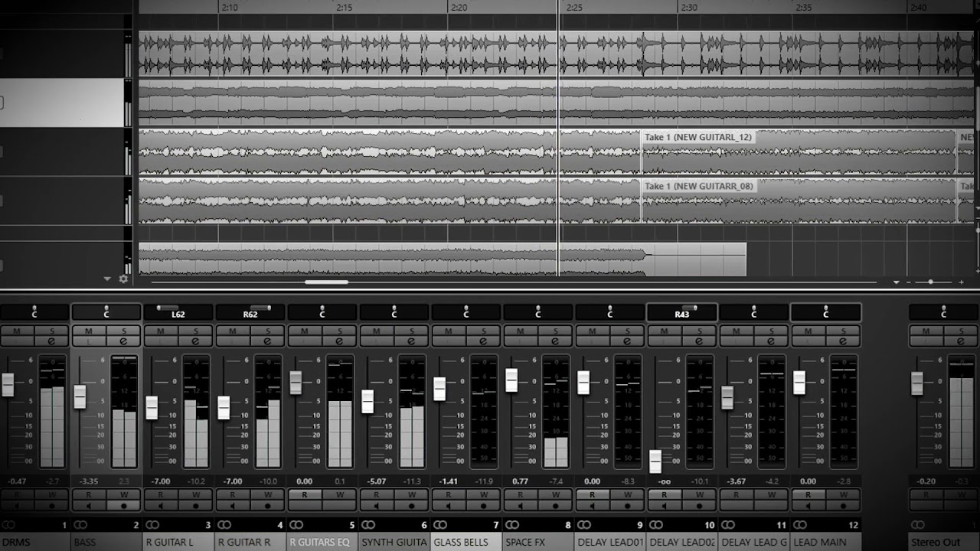
Task: Click the DELAY LEAD02 pan control R43
Action: tap(682, 312)
